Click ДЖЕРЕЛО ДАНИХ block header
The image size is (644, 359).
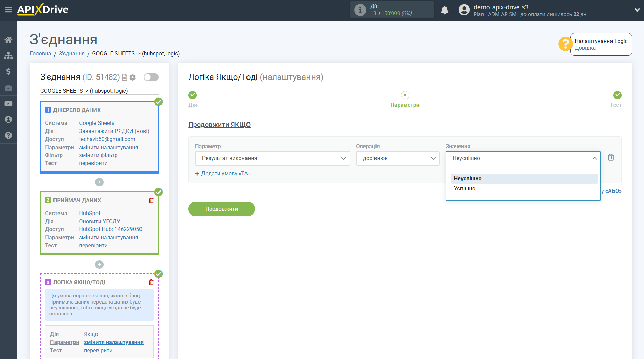point(77,110)
